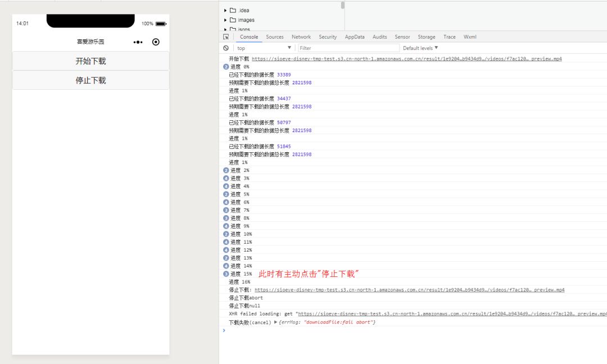The width and height of the screenshot is (607, 364).
Task: Click the 14:01 time in simulator
Action: click(22, 23)
